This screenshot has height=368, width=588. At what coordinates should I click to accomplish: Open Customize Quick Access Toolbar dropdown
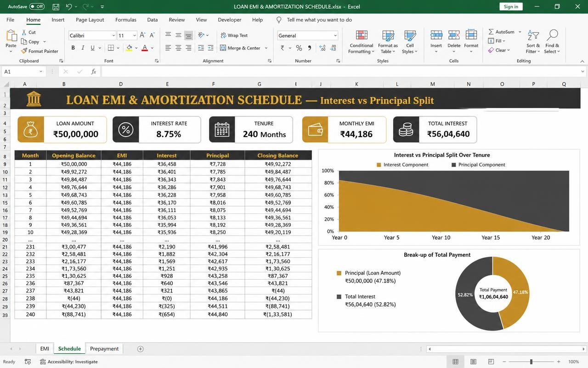point(102,6)
